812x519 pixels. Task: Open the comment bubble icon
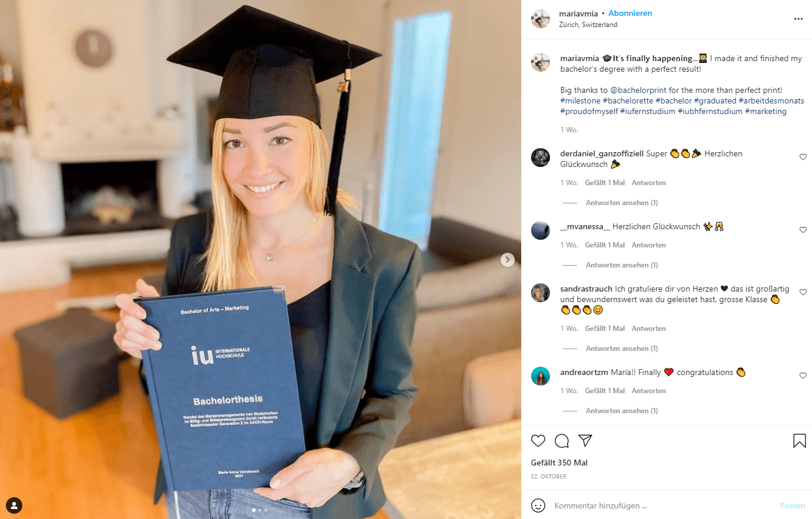pyautogui.click(x=562, y=441)
